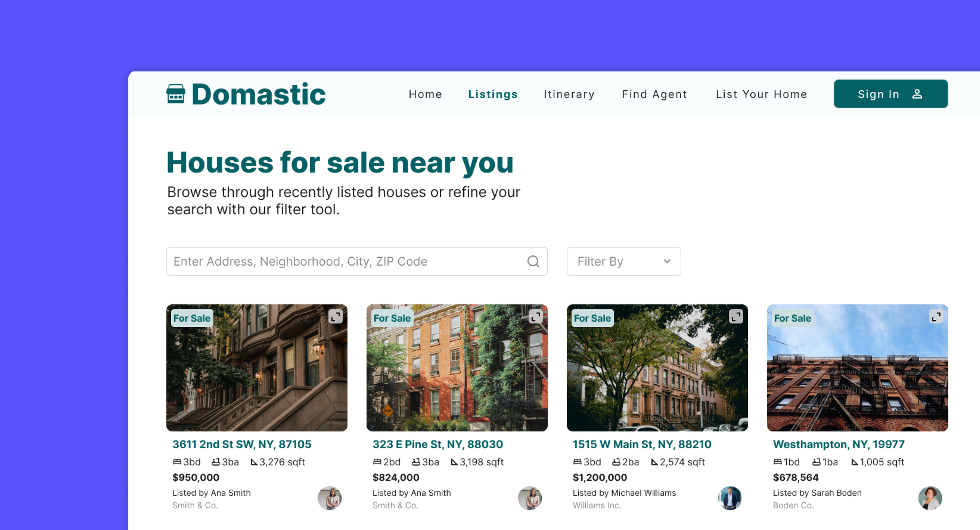The width and height of the screenshot is (980, 530).
Task: Select the Find Agent menu item
Action: pyautogui.click(x=655, y=94)
